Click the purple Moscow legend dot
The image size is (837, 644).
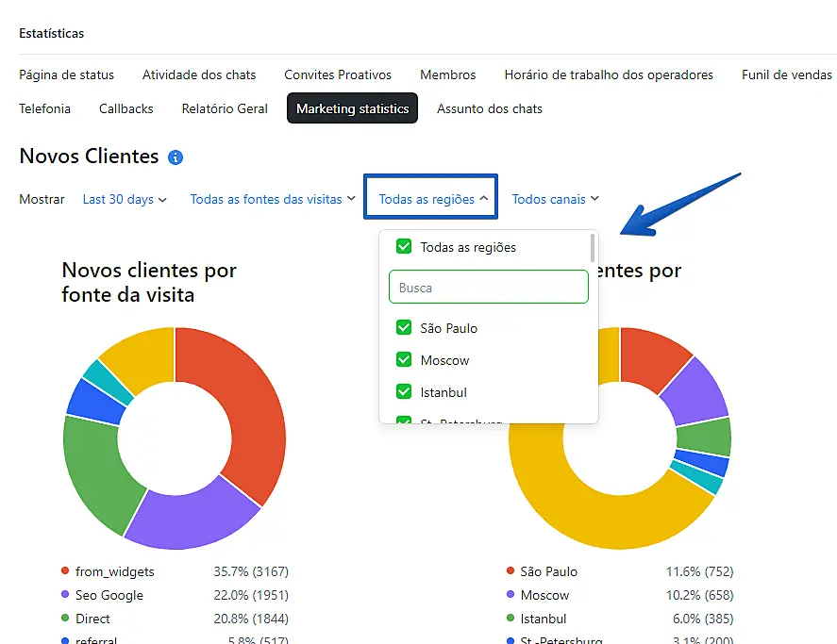click(x=511, y=595)
